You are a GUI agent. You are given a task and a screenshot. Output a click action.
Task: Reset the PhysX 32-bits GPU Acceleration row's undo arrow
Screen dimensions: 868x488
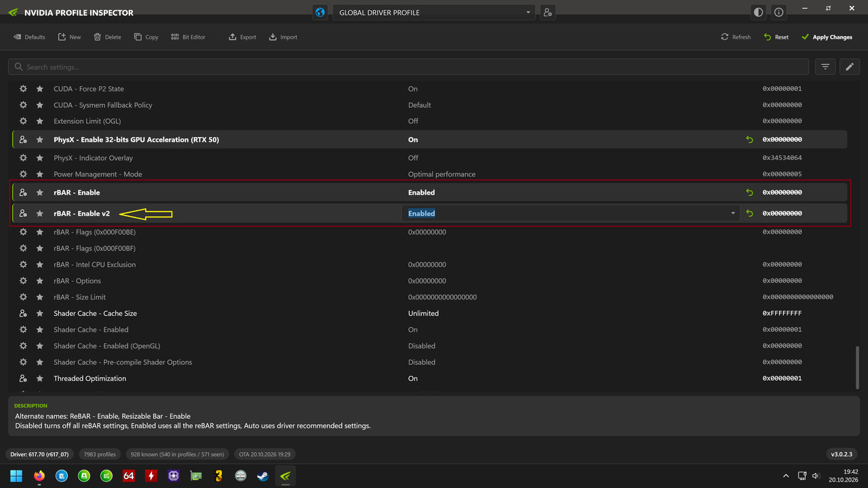click(749, 140)
